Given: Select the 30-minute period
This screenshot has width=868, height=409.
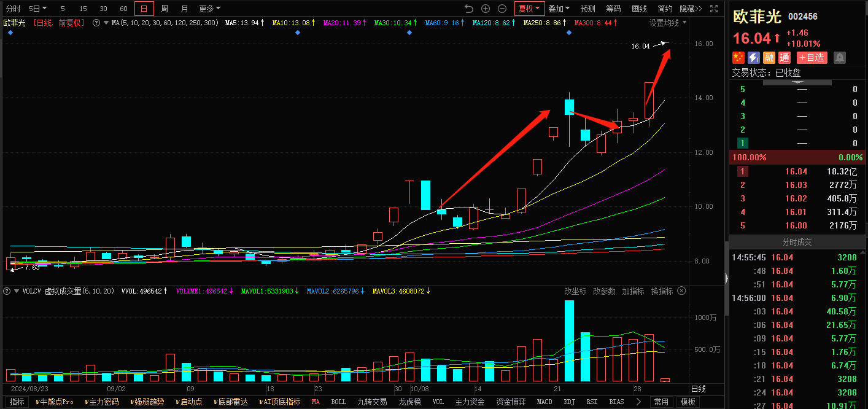Looking at the screenshot, I should click(103, 9).
